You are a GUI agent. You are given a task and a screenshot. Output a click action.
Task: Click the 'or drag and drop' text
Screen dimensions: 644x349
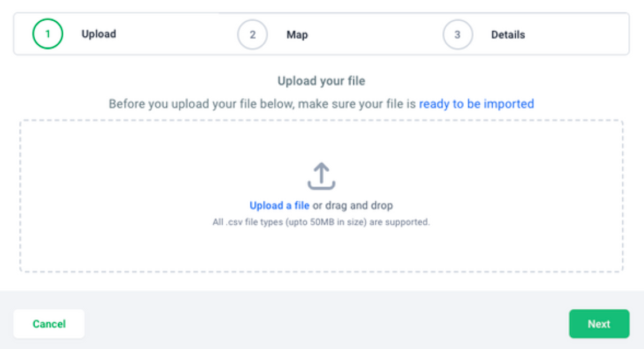(353, 205)
